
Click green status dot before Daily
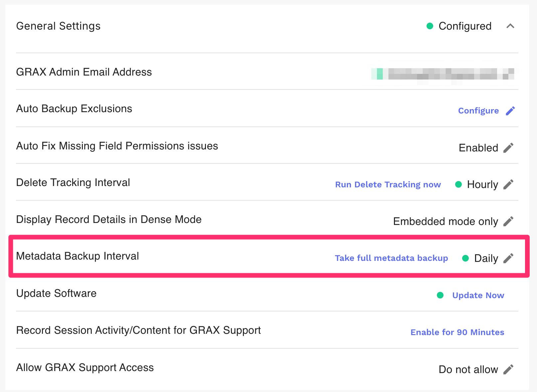tap(466, 258)
